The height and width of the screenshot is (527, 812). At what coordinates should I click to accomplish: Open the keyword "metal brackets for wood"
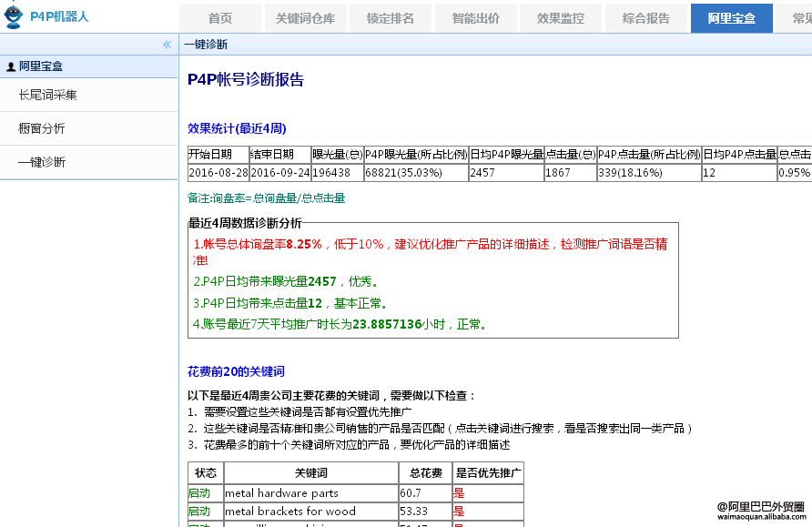click(x=290, y=511)
